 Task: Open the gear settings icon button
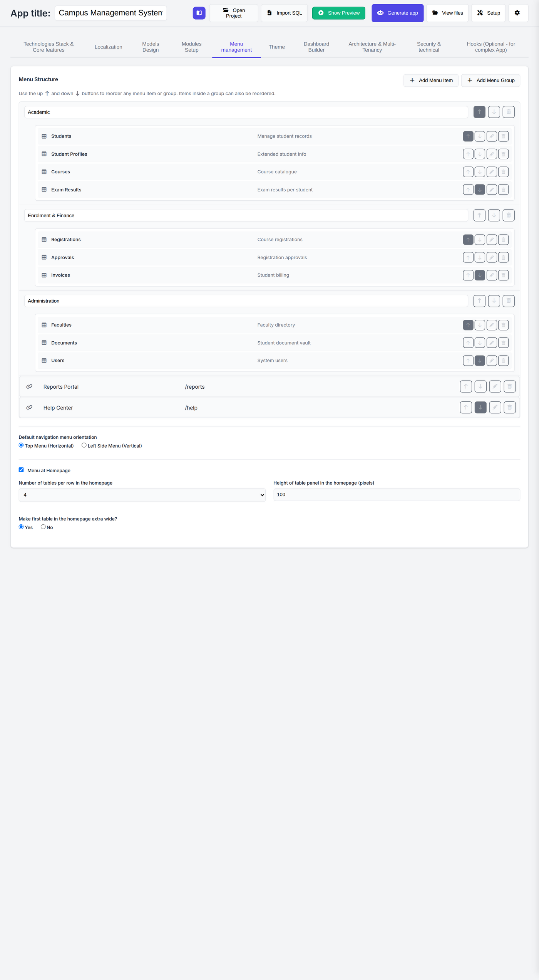[517, 13]
